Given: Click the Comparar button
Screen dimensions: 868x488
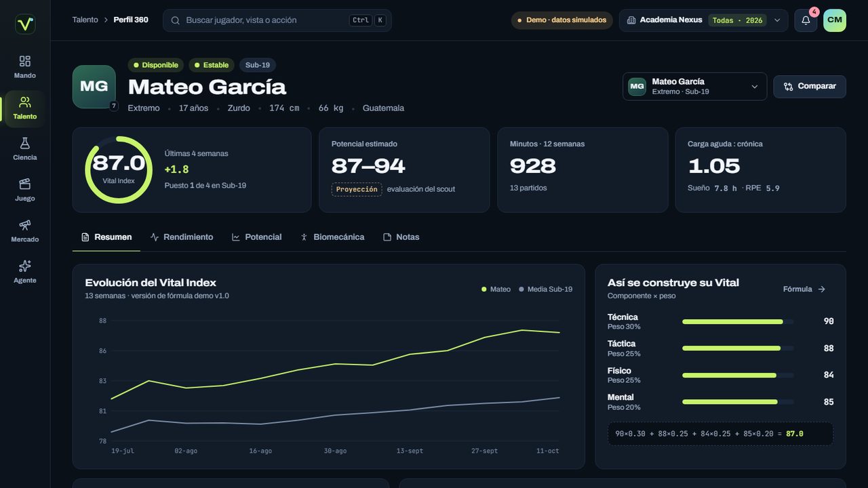Looking at the screenshot, I should pos(810,87).
